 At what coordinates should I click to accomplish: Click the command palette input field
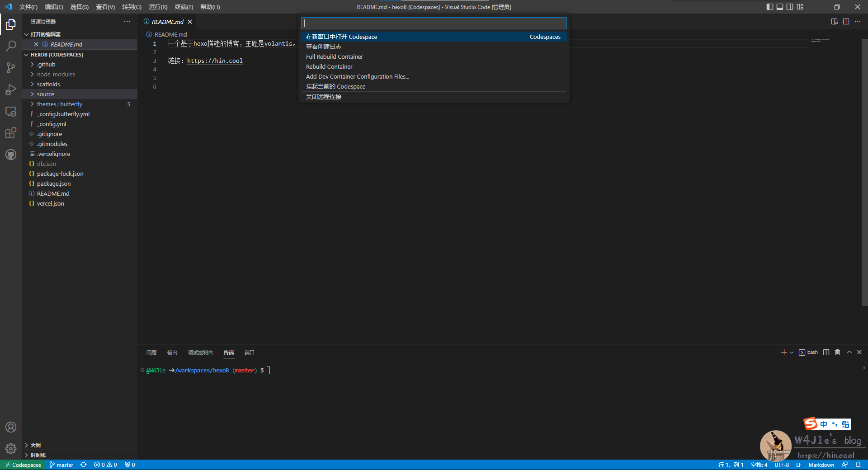[x=434, y=23]
